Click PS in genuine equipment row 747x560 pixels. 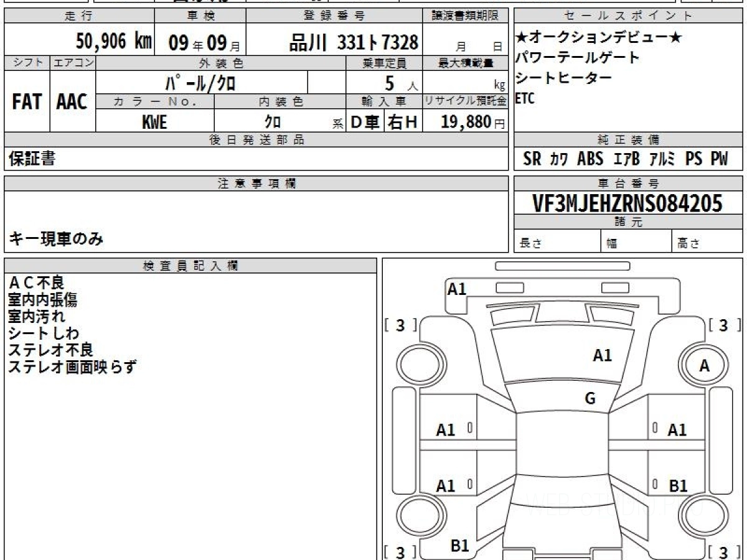693,159
